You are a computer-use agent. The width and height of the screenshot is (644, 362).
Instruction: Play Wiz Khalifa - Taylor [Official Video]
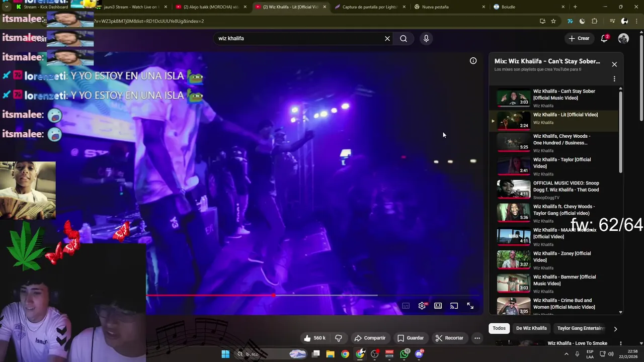tap(553, 166)
